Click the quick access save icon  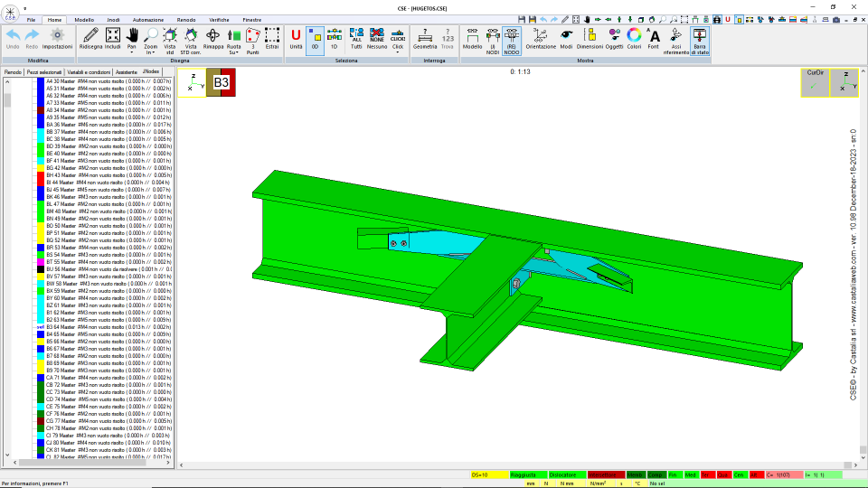(522, 19)
